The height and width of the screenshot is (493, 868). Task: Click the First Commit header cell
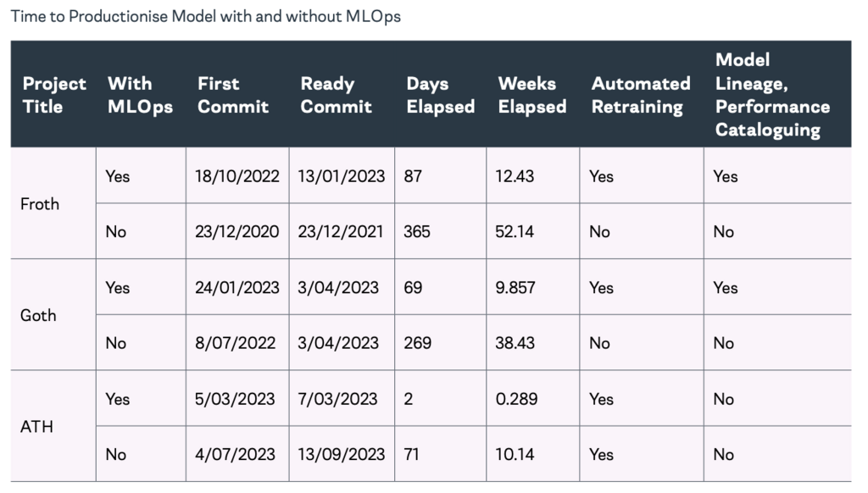(x=237, y=95)
